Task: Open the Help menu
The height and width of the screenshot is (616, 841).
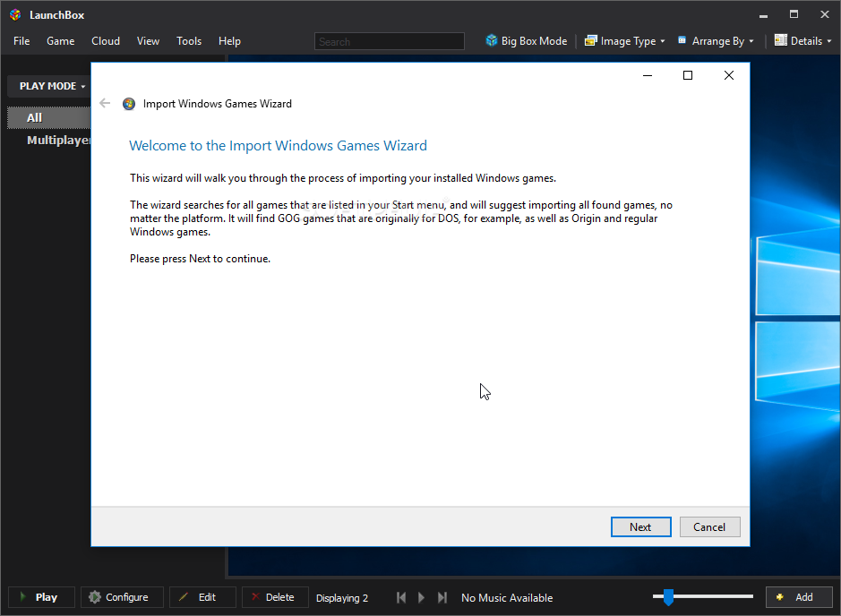Action: click(x=229, y=41)
